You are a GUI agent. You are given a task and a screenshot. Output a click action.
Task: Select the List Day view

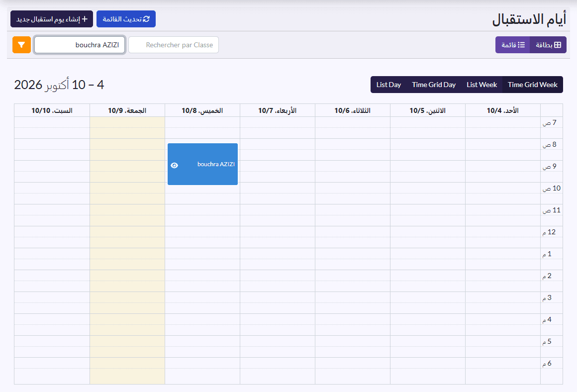coord(388,85)
